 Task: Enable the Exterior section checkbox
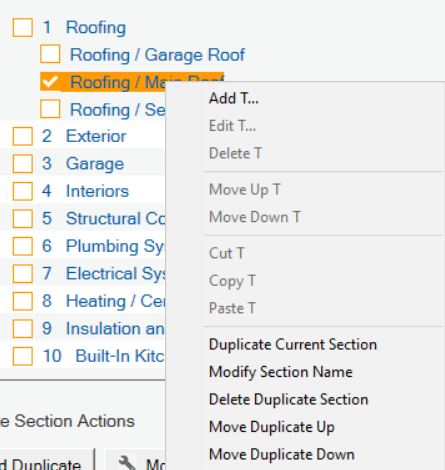point(23,136)
